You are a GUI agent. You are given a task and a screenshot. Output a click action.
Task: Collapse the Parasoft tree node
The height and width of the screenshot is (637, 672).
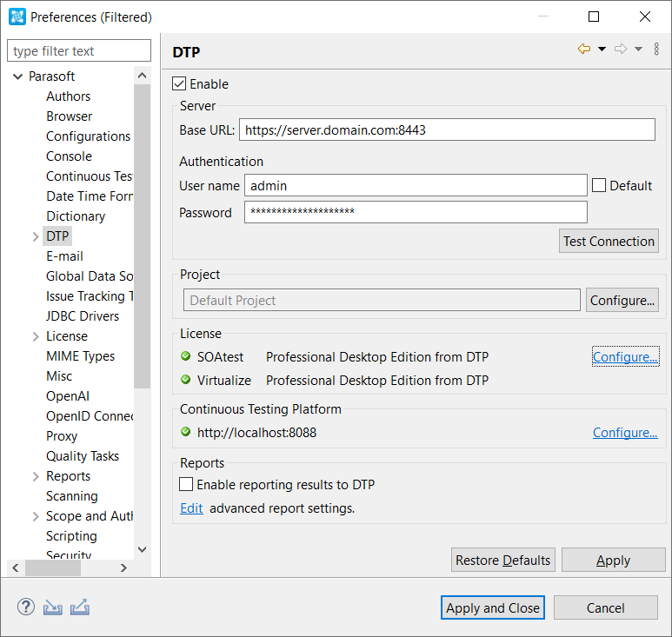coord(18,76)
